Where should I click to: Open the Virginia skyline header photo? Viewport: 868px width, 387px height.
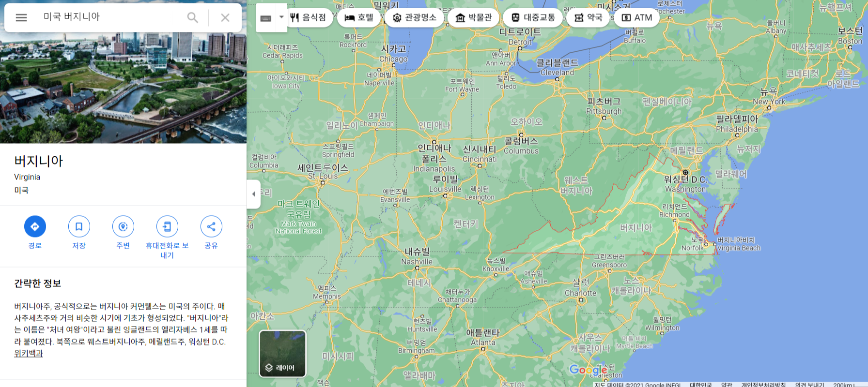(123, 88)
